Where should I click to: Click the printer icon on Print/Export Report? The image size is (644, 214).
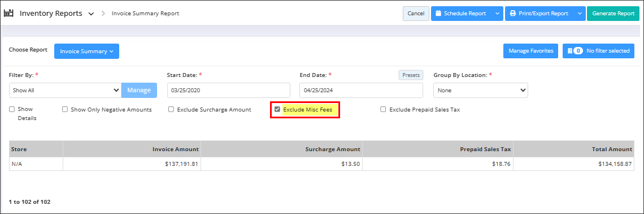click(x=512, y=13)
